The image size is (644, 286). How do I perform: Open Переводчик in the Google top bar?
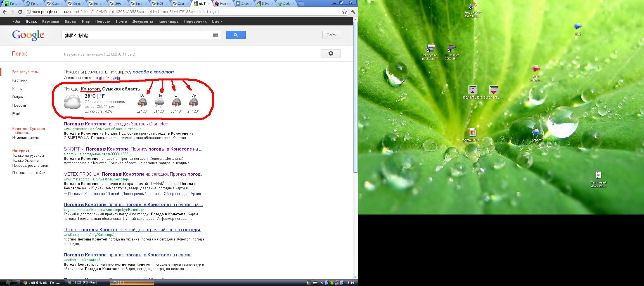(195, 21)
